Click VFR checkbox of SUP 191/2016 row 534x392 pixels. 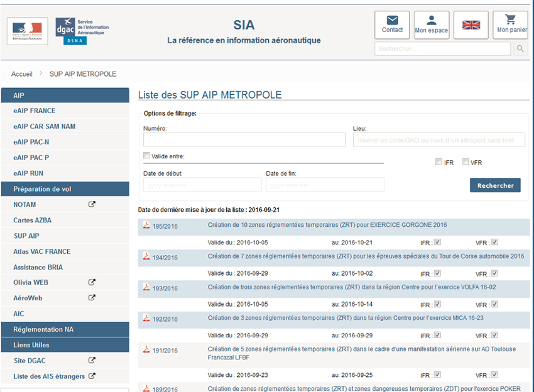coord(495,374)
